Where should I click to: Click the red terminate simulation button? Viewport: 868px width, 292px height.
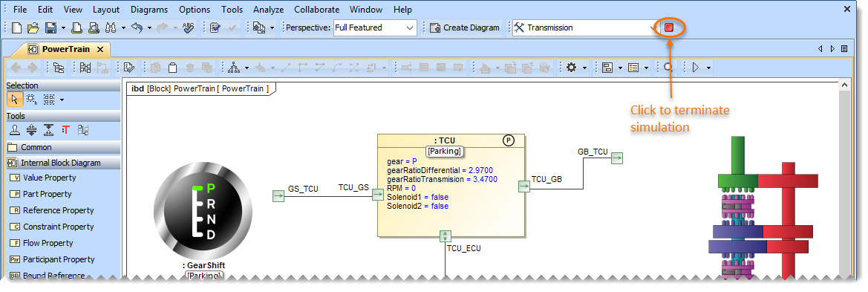tap(669, 27)
